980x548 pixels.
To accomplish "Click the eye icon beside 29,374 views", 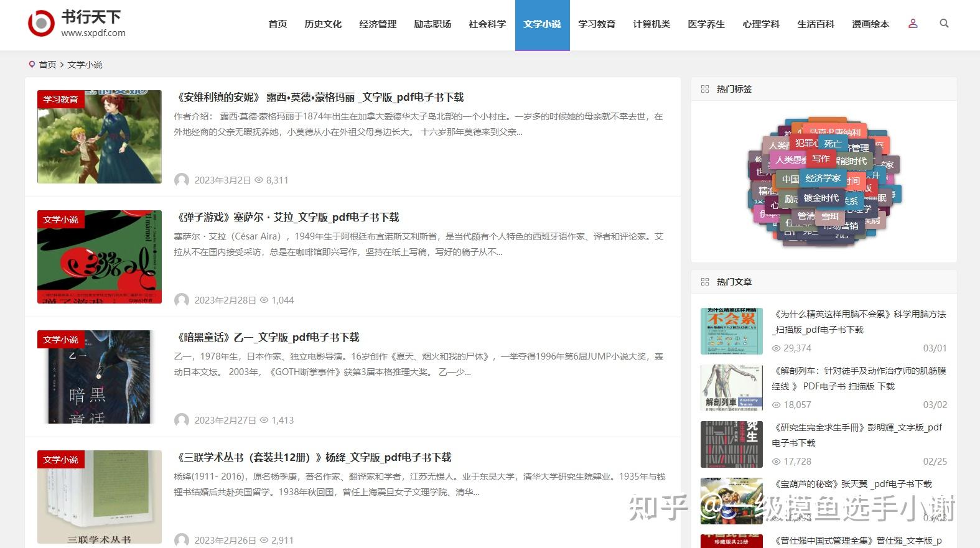I will [x=776, y=348].
